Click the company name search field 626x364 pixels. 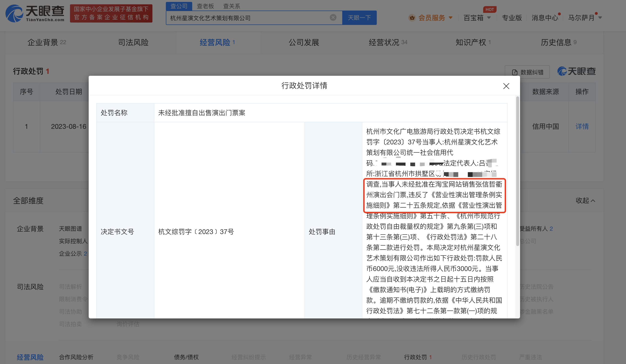(x=249, y=18)
